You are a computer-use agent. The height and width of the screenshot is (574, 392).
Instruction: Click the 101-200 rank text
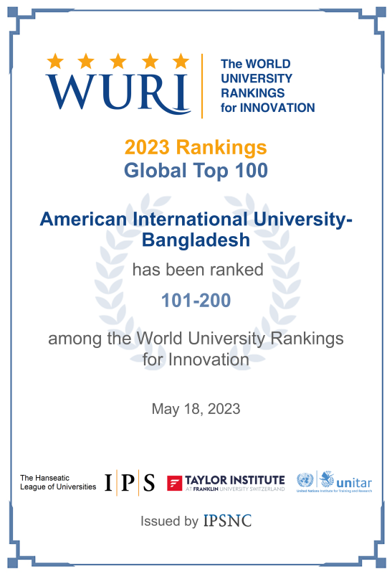pos(196,301)
